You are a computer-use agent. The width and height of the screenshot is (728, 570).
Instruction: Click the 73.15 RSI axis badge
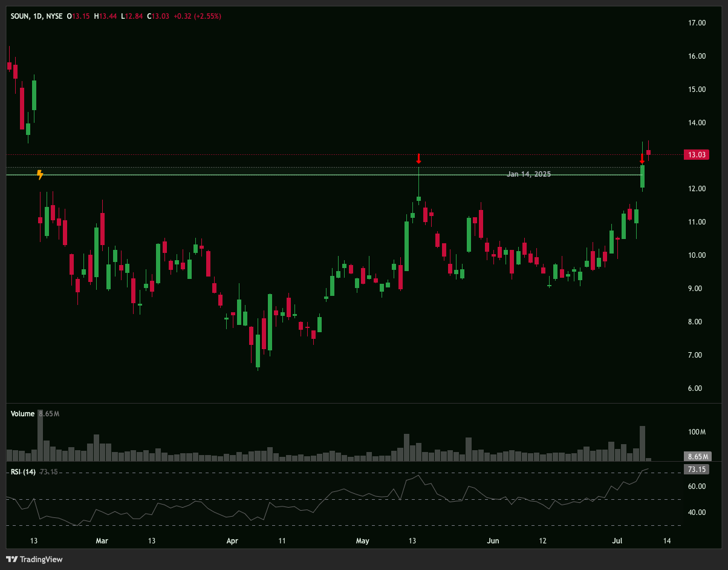pyautogui.click(x=695, y=470)
